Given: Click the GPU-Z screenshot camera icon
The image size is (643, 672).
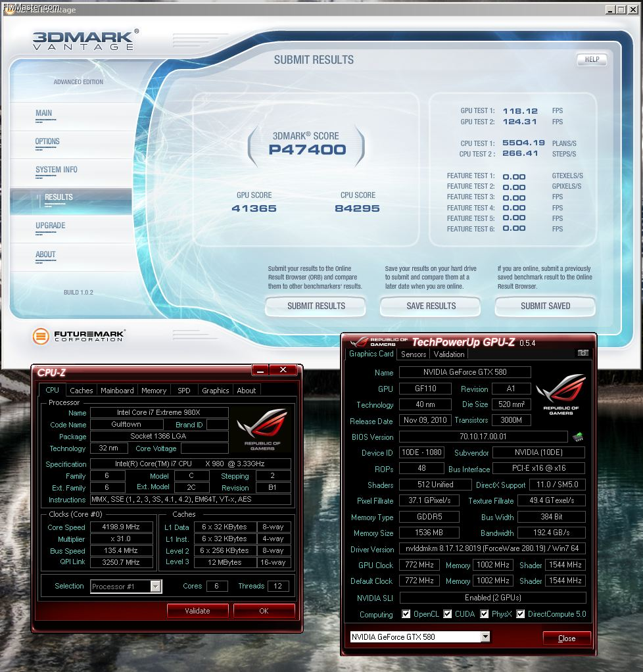Looking at the screenshot, I should 583,352.
